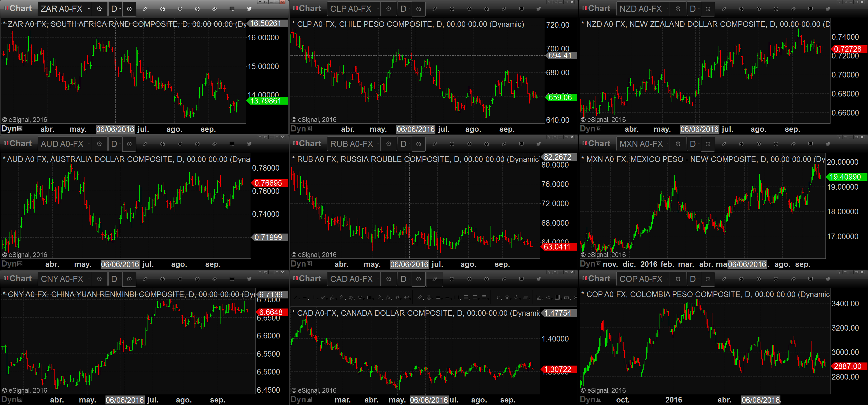868x405 pixels.
Task: Toggle window linking bars beside CLP Chart title
Action: (x=295, y=8)
